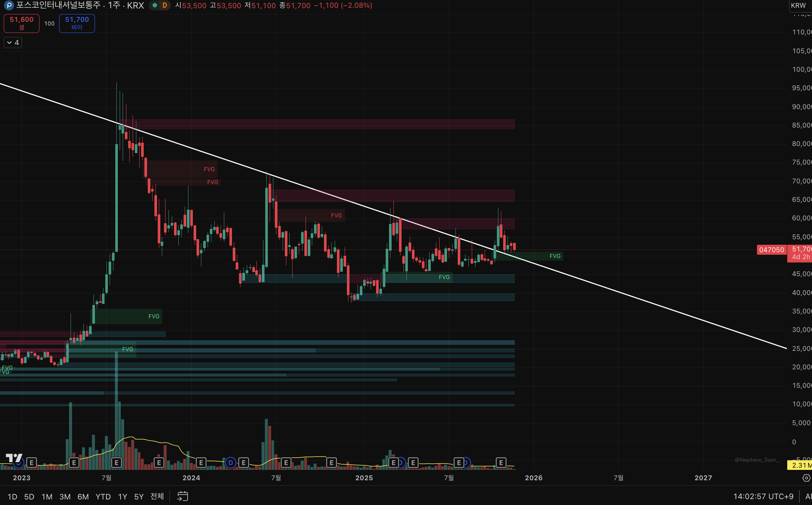Expand the collapsed indicators legend showing 4
The width and height of the screenshot is (812, 505).
coord(13,43)
